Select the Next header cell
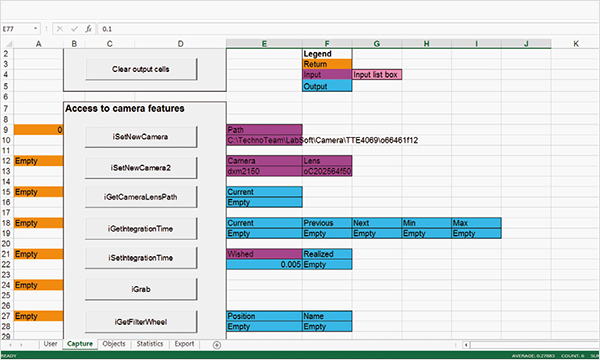The image size is (600, 360). pos(377,223)
